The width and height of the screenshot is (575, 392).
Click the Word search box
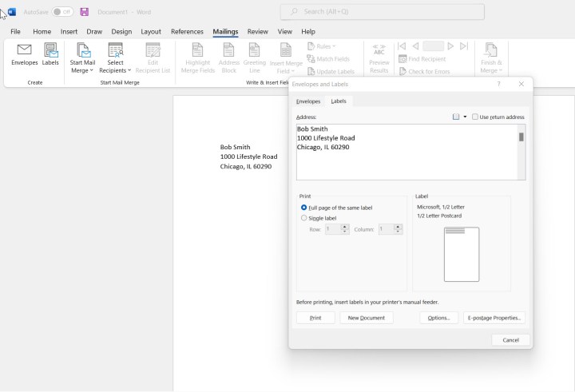point(382,12)
